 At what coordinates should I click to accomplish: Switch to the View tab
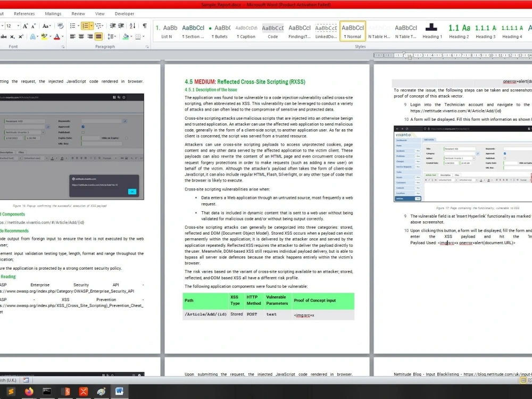coord(100,14)
